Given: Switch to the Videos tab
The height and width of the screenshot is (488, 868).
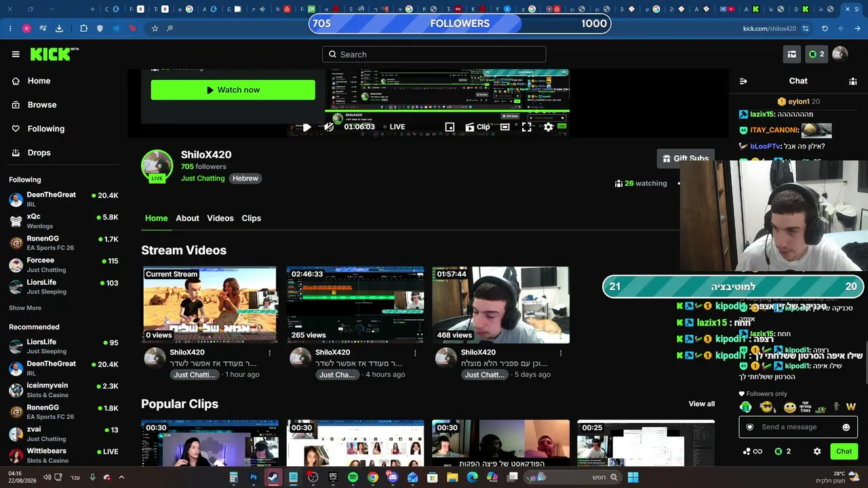Looking at the screenshot, I should (x=220, y=218).
